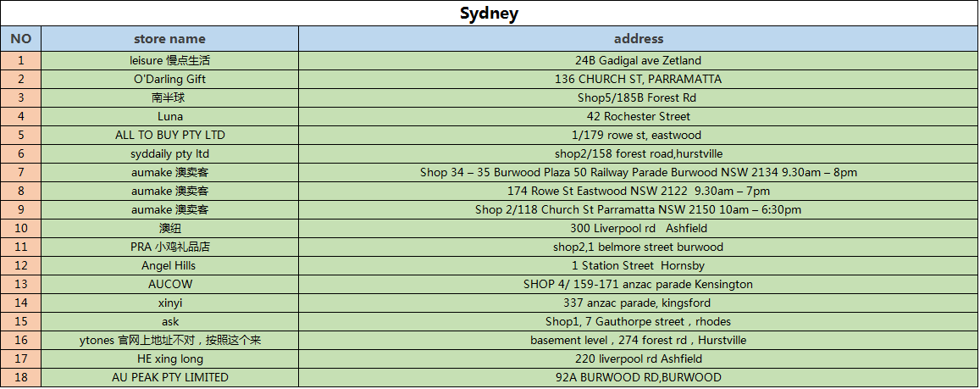Select the Luna store cell
Viewport: 980px width, 389px height.
pyautogui.click(x=169, y=116)
